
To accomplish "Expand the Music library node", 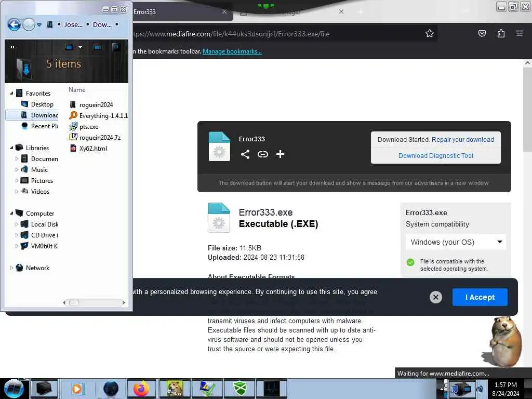I will (x=17, y=169).
